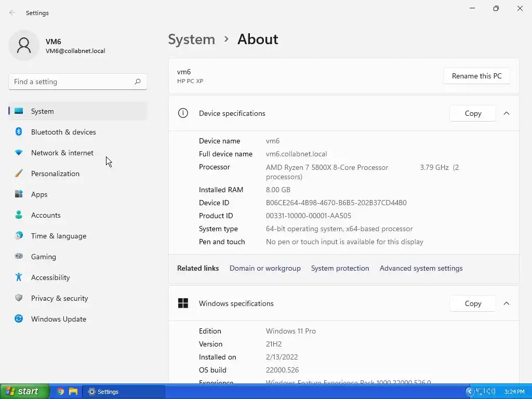Navigate to Windows Update page
The image size is (532, 399).
(78, 318)
